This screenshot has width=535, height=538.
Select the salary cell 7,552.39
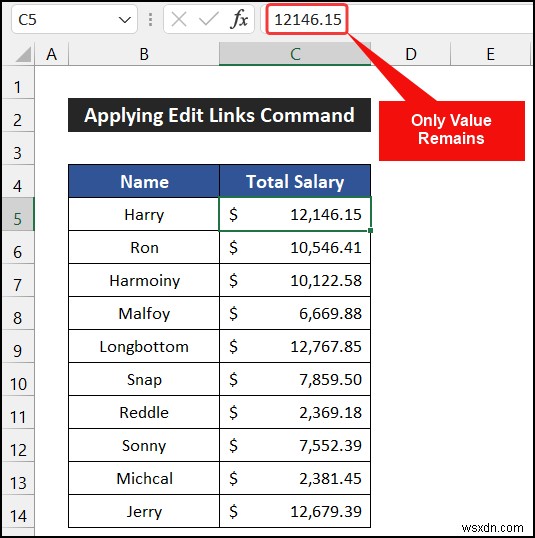click(295, 445)
